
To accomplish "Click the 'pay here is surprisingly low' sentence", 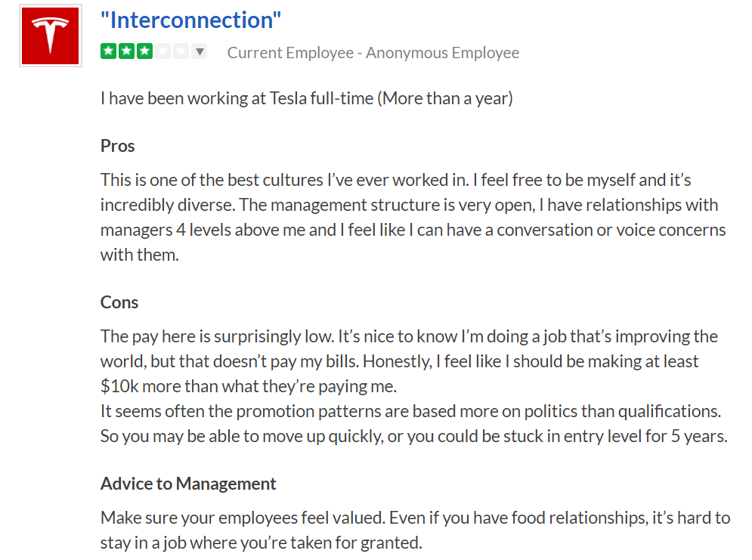I will coord(217,336).
